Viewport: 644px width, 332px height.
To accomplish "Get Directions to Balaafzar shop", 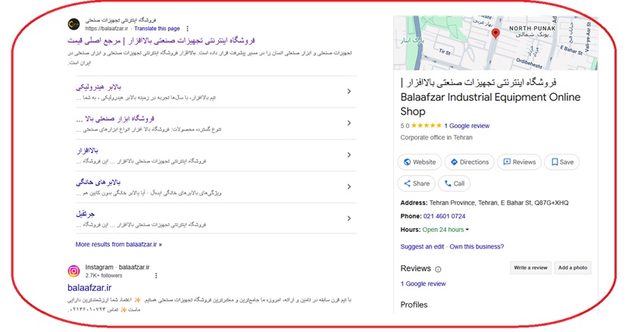I will click(x=469, y=162).
